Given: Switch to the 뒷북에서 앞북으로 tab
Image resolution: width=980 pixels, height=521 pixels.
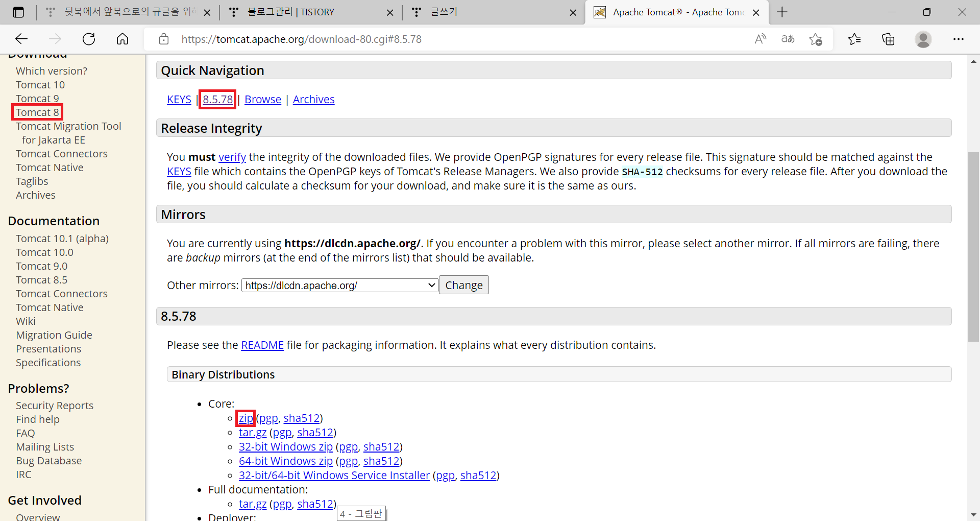Looking at the screenshot, I should point(128,12).
